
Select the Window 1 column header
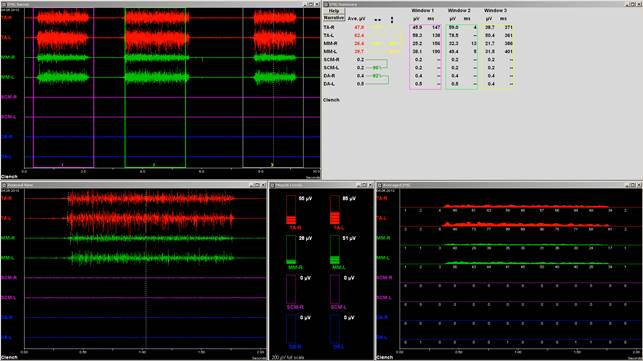422,10
